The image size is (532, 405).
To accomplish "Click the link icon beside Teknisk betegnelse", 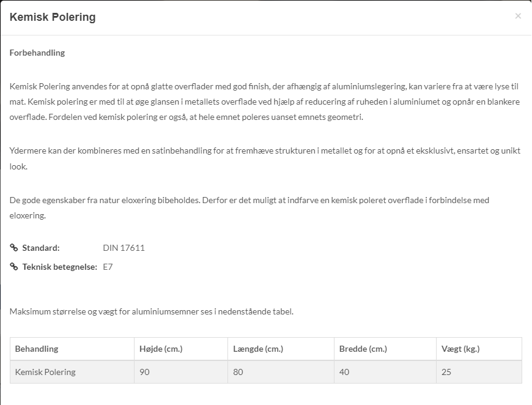I will click(14, 266).
